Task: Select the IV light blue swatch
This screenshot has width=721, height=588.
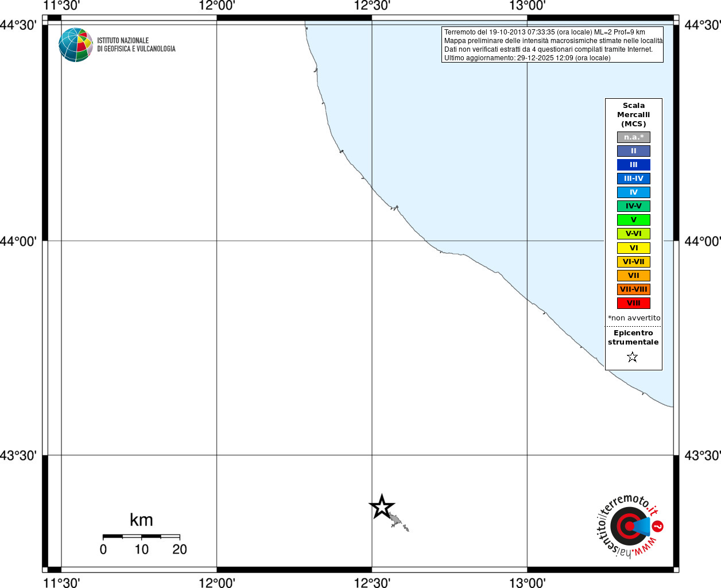Action: [634, 192]
